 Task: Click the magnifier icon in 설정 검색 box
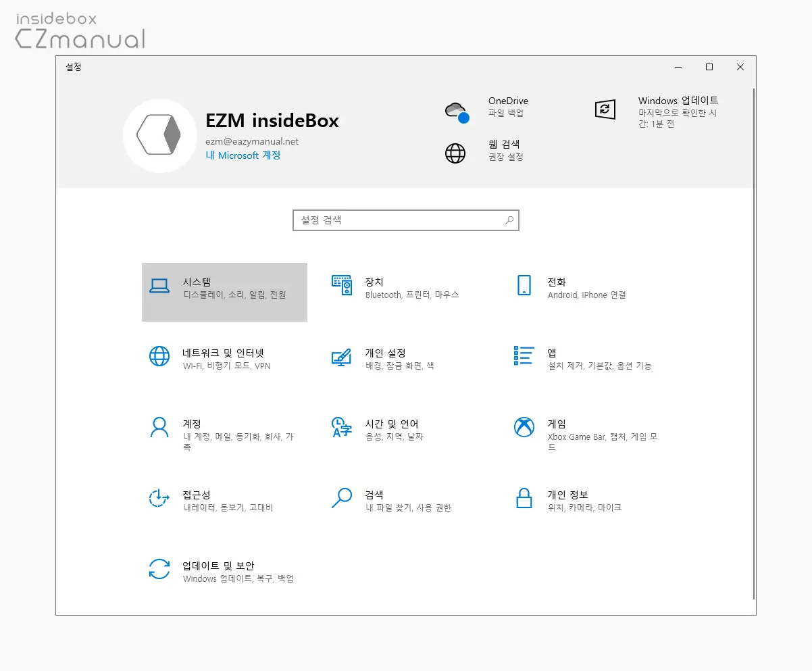[510, 220]
